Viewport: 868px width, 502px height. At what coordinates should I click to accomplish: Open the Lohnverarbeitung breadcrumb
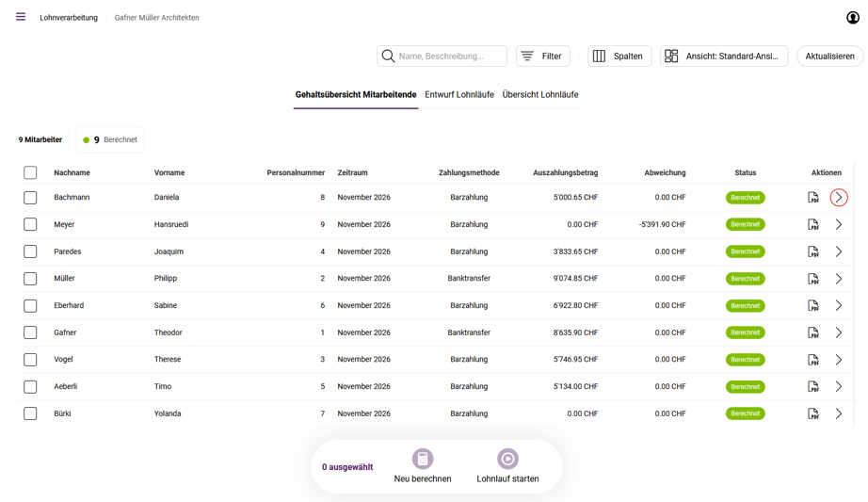coord(69,18)
